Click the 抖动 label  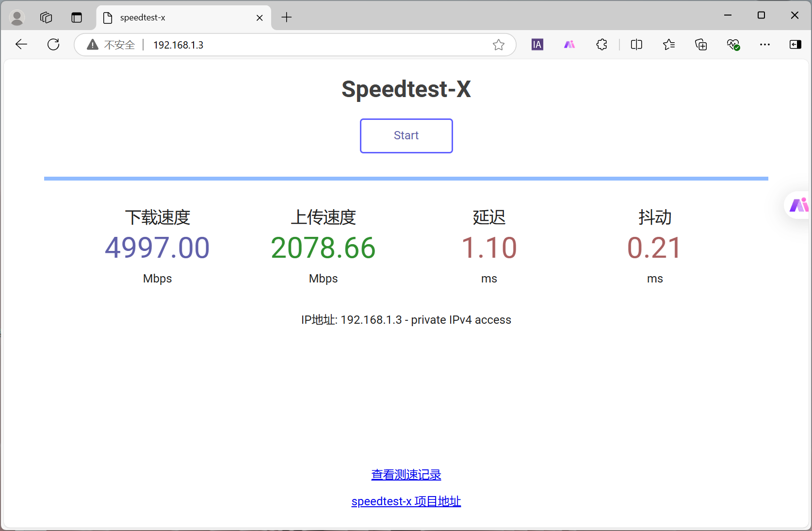click(x=655, y=217)
